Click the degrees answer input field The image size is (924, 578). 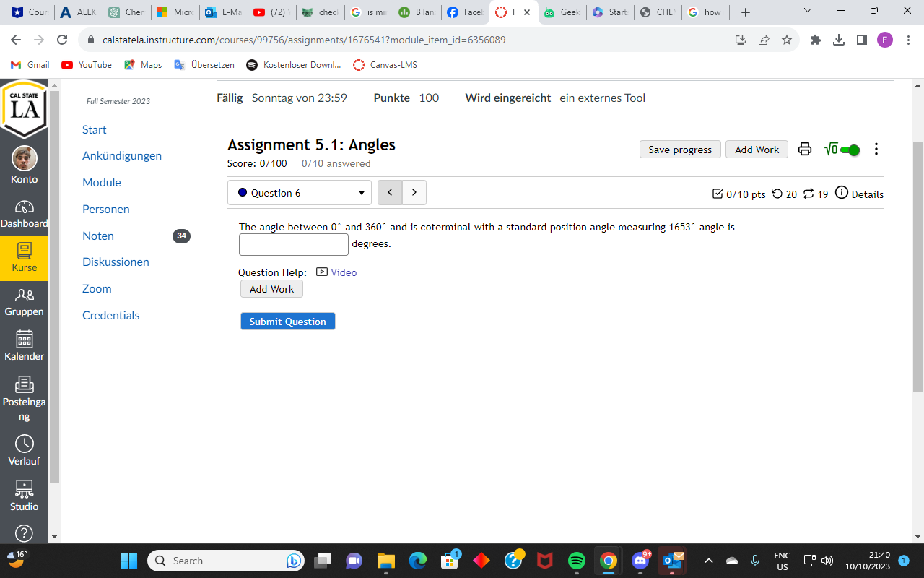click(294, 244)
